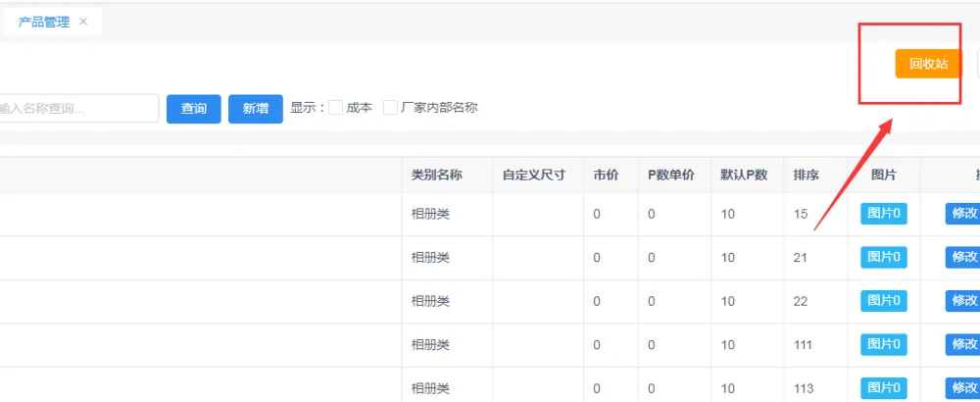This screenshot has height=402, width=980.
Task: View 图片0 for the row sorted 111
Action: click(883, 344)
